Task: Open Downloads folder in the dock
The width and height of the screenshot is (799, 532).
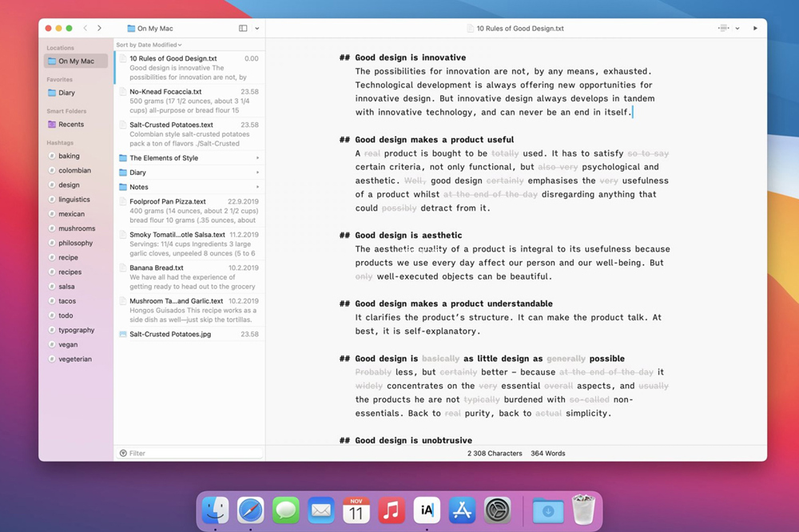Action: pyautogui.click(x=548, y=511)
